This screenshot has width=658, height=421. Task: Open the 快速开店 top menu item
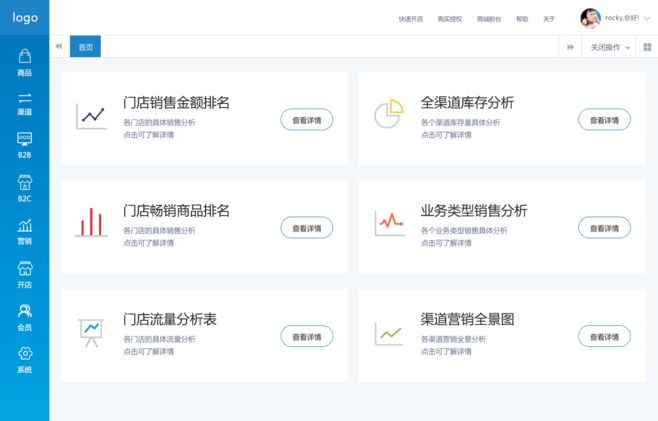[410, 19]
